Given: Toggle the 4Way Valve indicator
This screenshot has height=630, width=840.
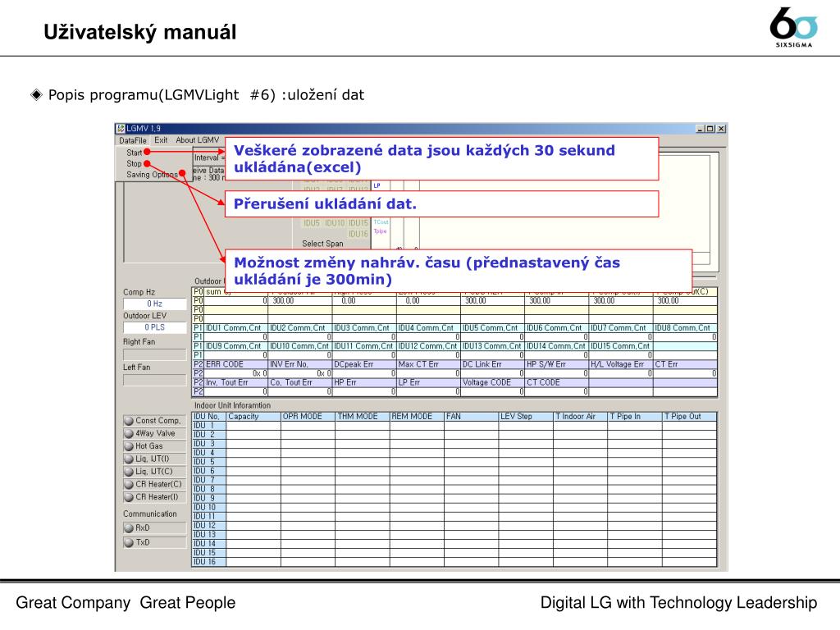Looking at the screenshot, I should coord(154,433).
